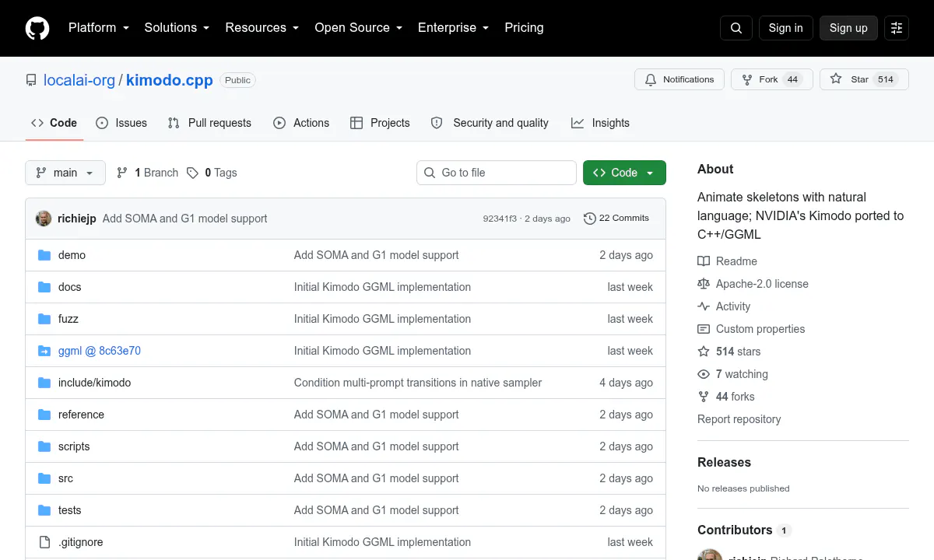Image resolution: width=934 pixels, height=560 pixels.
Task: Switch to the Security and quality tab
Action: 490,123
